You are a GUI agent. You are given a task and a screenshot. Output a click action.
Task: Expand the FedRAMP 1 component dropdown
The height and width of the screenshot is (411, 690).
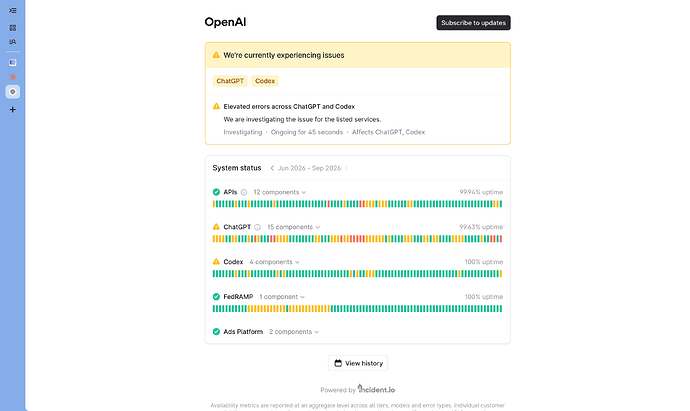[282, 297]
